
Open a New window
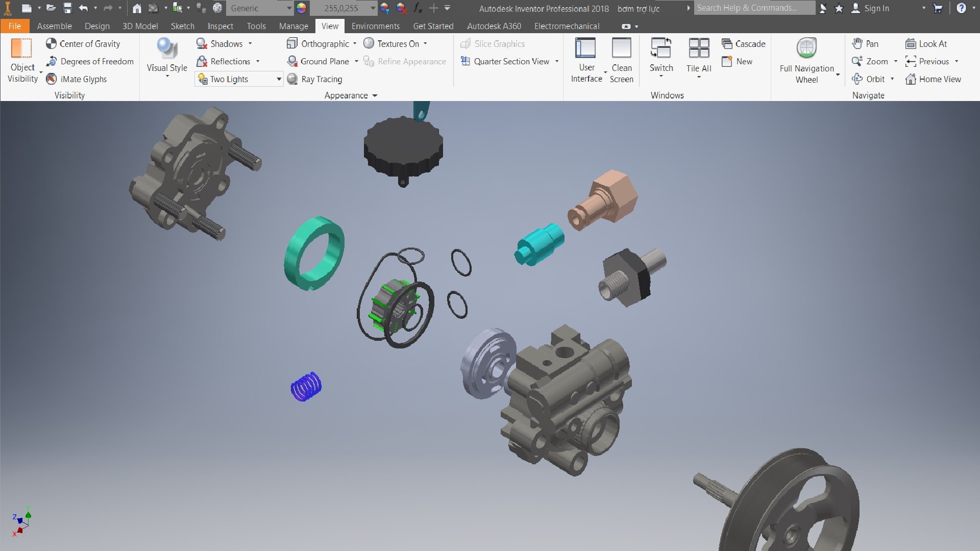click(x=737, y=61)
